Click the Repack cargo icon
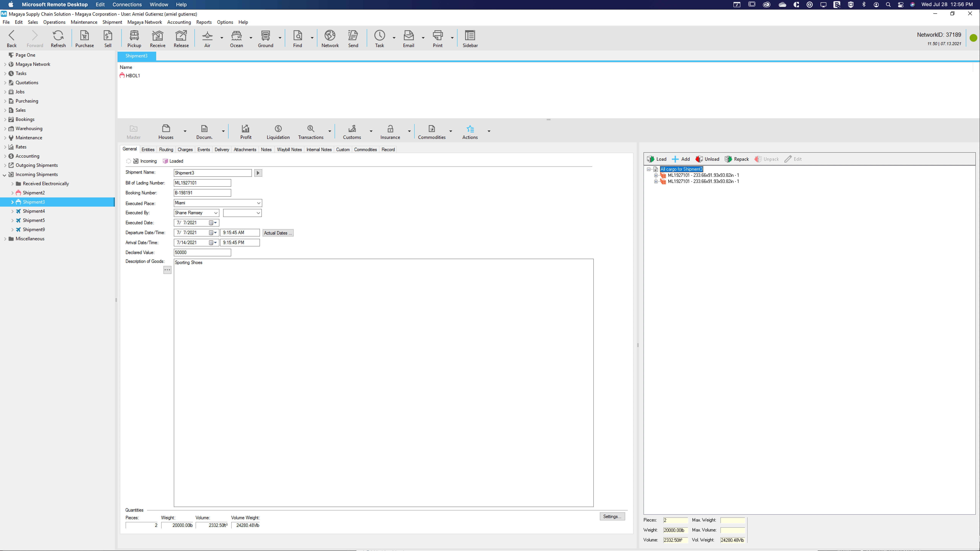This screenshot has width=980, height=551. pyautogui.click(x=737, y=159)
